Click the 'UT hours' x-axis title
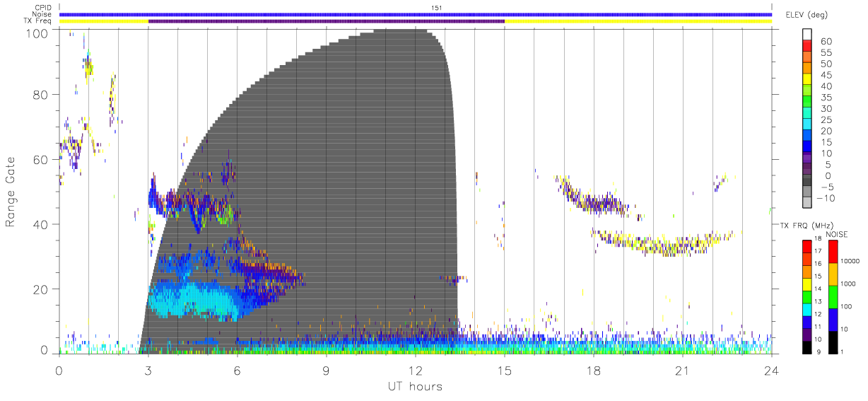Image resolution: width=868 pixels, height=401 pixels. coord(414,386)
